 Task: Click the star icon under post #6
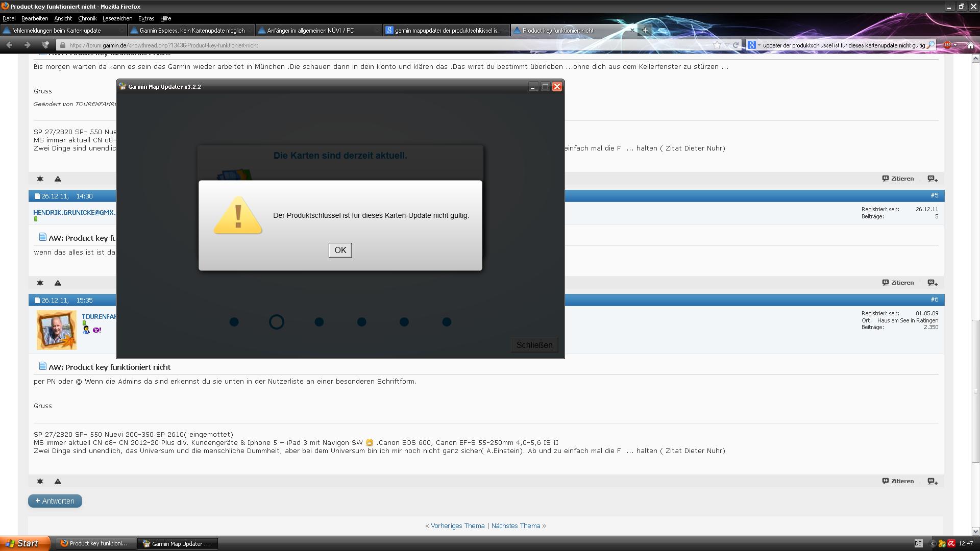click(40, 481)
